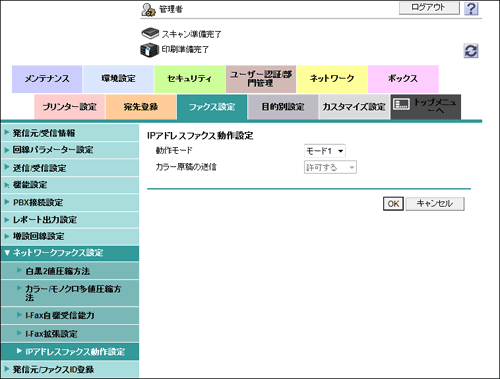Collapse the ネットワークファクス設定 section
The width and height of the screenshot is (500, 379).
[x=70, y=253]
